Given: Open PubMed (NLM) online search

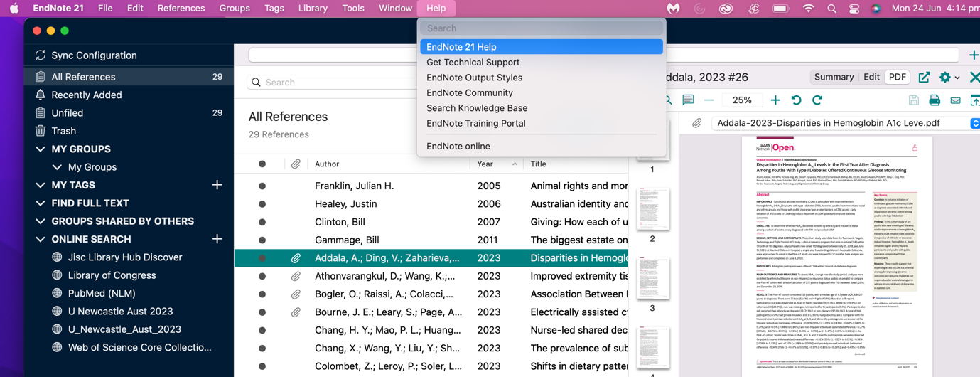Looking at the screenshot, I should (102, 293).
